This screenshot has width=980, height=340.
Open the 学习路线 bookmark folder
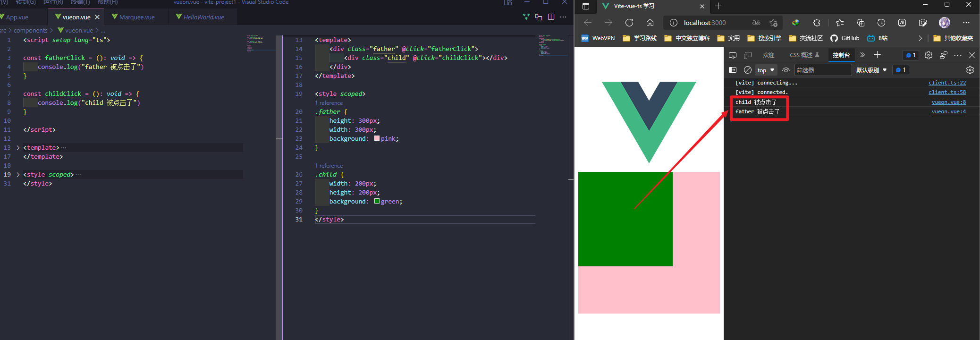pos(640,38)
